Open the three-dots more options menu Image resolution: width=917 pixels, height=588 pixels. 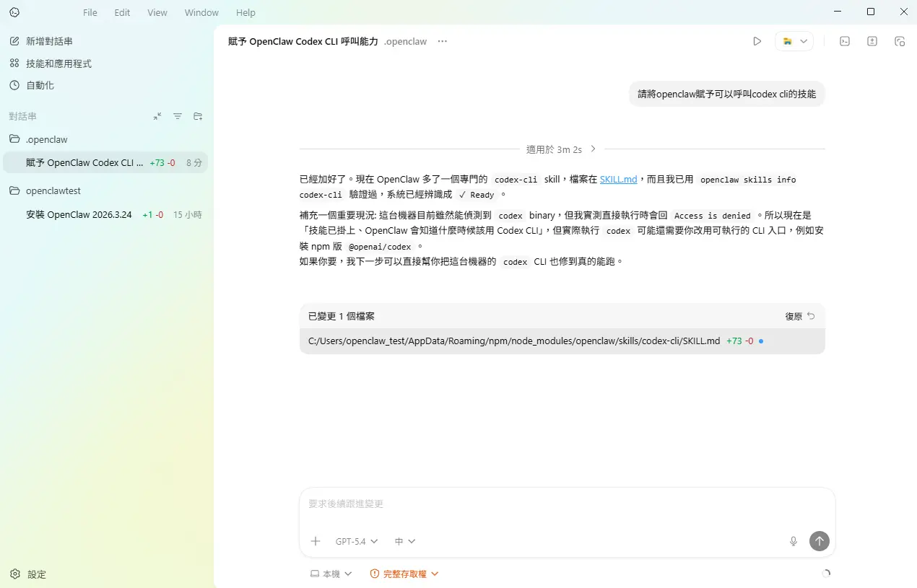click(x=443, y=42)
